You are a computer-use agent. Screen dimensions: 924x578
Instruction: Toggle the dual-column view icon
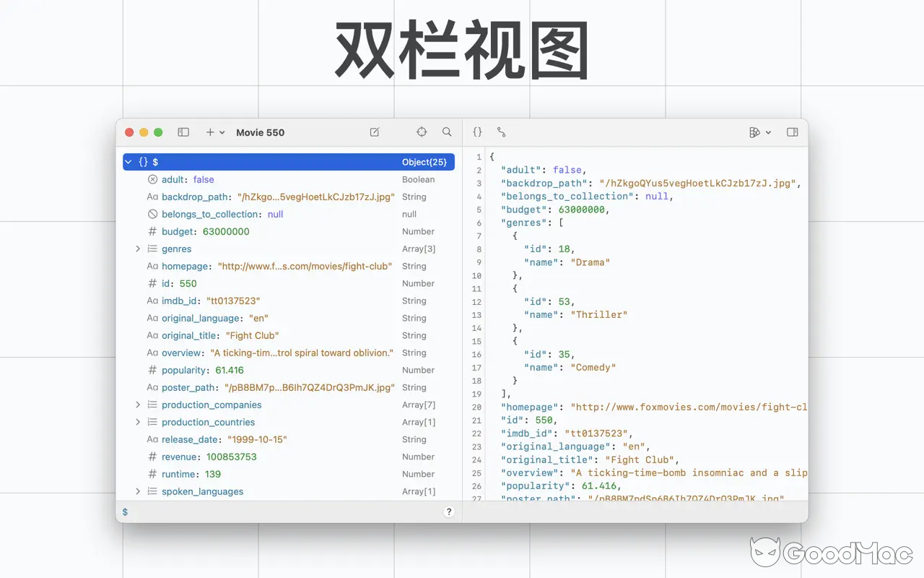coord(792,132)
